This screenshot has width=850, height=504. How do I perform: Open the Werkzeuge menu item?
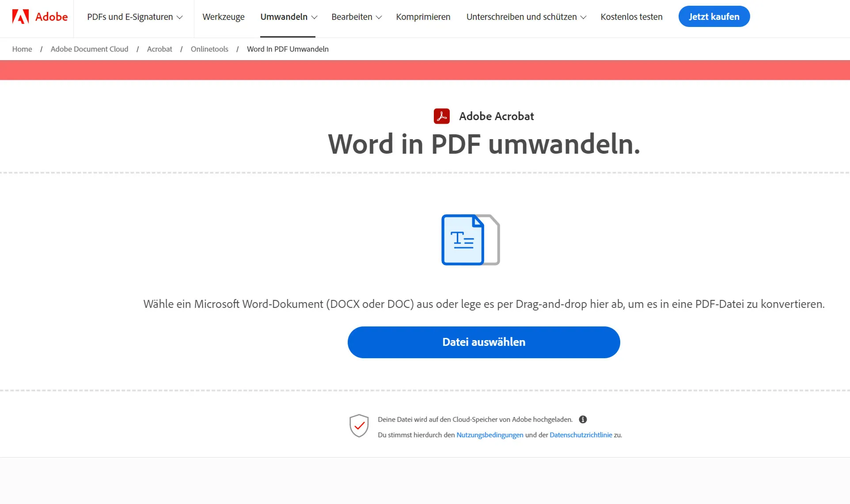click(x=224, y=17)
